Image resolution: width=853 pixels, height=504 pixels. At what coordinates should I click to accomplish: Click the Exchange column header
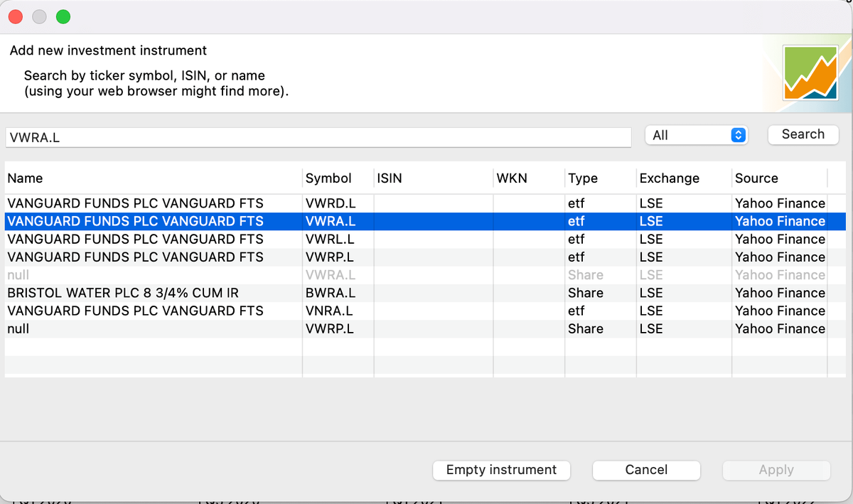[x=684, y=178]
